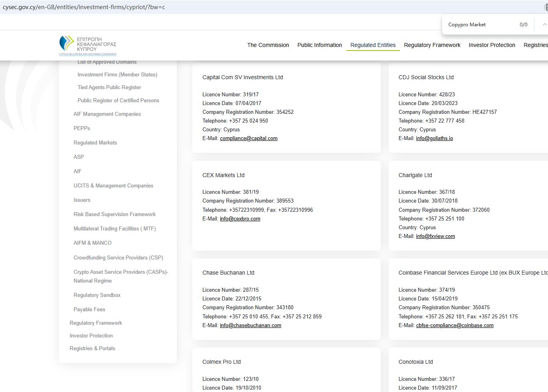Open cbfse-compliance@coinbase.com email link
This screenshot has height=392, width=548.
pyautogui.click(x=454, y=326)
